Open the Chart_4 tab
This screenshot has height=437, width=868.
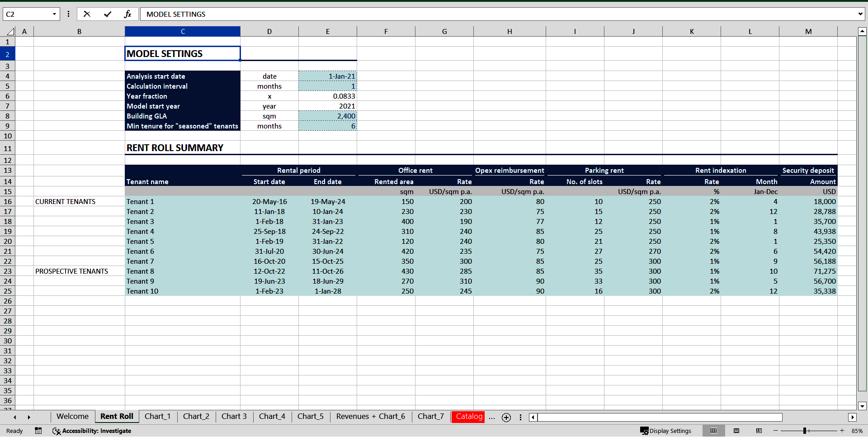coord(272,416)
